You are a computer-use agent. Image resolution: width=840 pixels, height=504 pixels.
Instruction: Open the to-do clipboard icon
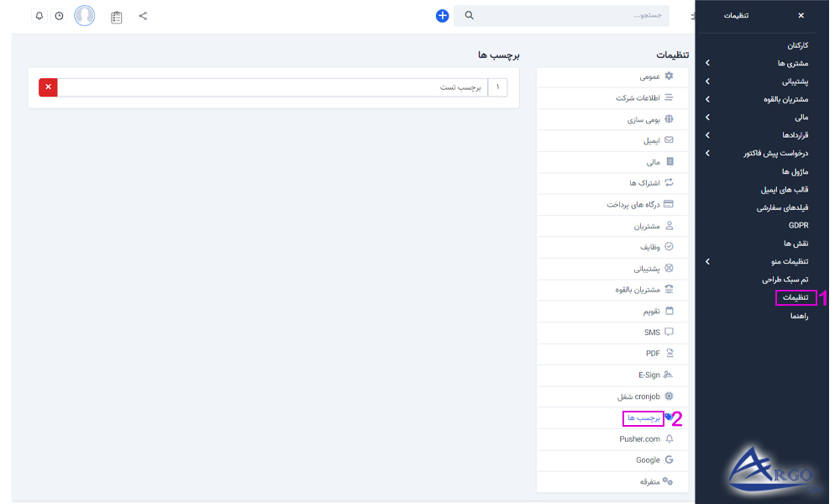pos(116,15)
